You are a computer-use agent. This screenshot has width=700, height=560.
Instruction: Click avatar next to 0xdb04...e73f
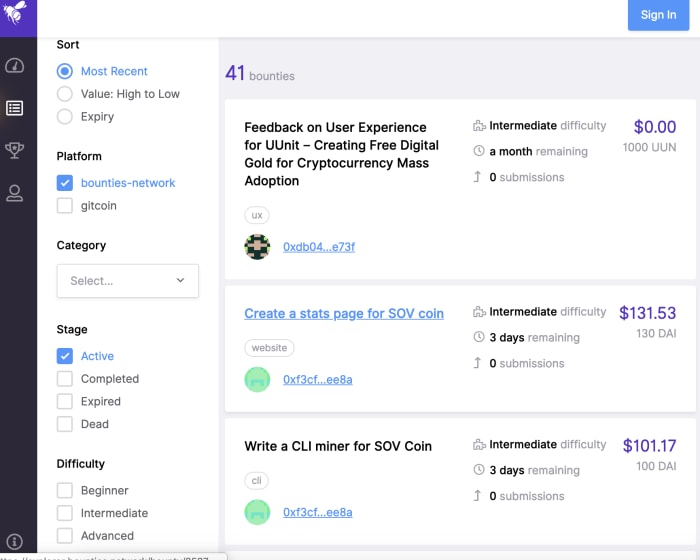(x=257, y=247)
